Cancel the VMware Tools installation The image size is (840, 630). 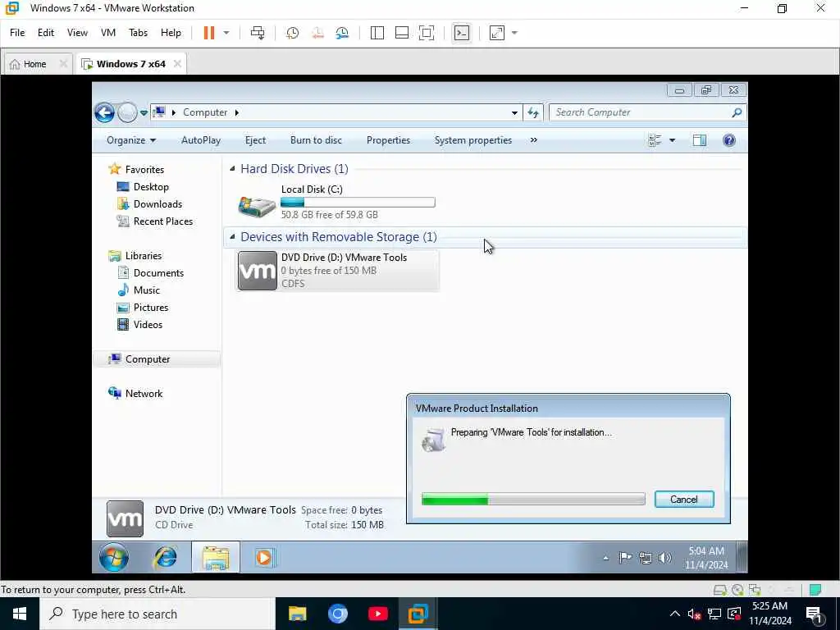[x=684, y=500]
